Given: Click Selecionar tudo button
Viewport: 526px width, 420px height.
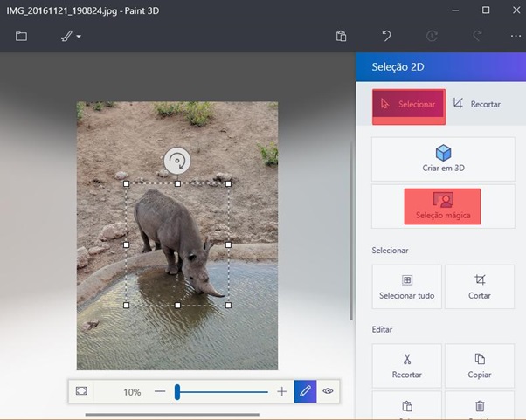Looking at the screenshot, I should coord(407,286).
